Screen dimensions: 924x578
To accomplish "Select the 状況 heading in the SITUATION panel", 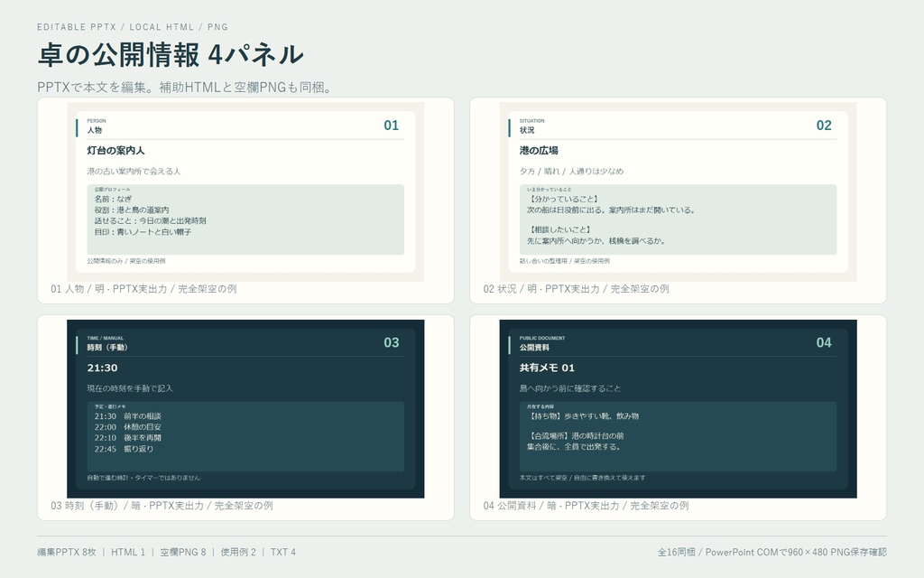I will (527, 130).
